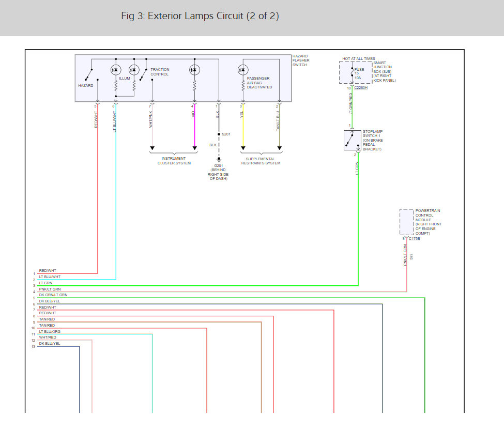The image size is (504, 429).
Task: Select the STOPLAMP SWITCH 1 label
Action: pos(373,141)
